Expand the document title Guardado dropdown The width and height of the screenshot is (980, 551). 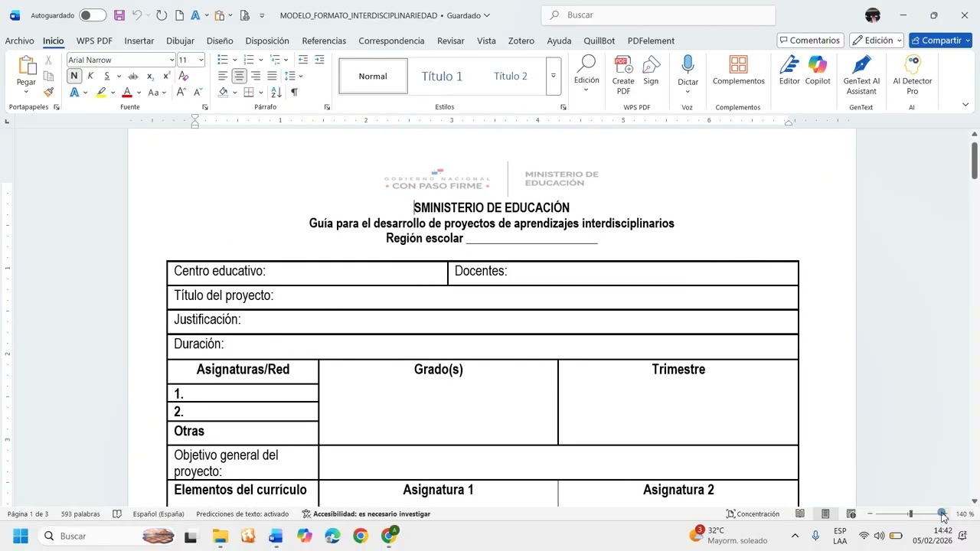(x=487, y=15)
